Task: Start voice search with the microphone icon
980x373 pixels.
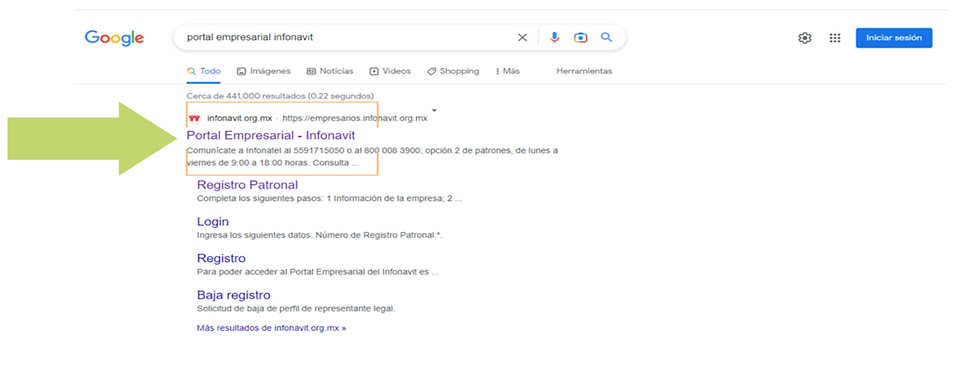Action: (554, 37)
